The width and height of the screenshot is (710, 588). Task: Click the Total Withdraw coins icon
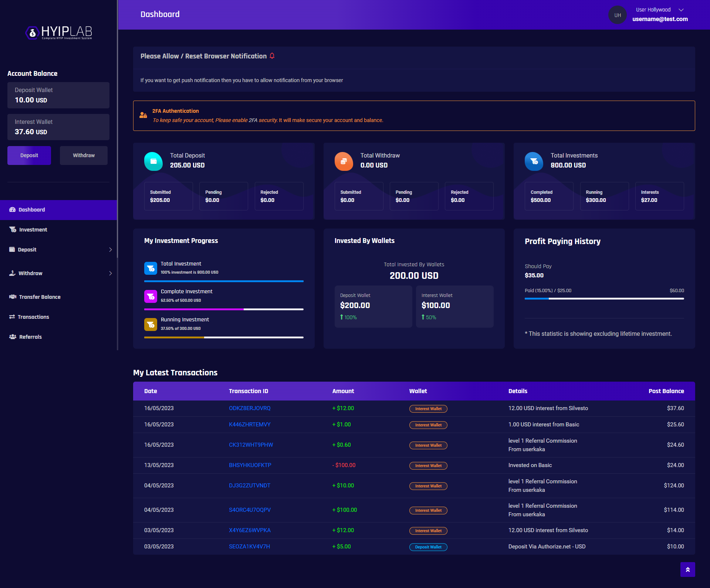(x=344, y=161)
